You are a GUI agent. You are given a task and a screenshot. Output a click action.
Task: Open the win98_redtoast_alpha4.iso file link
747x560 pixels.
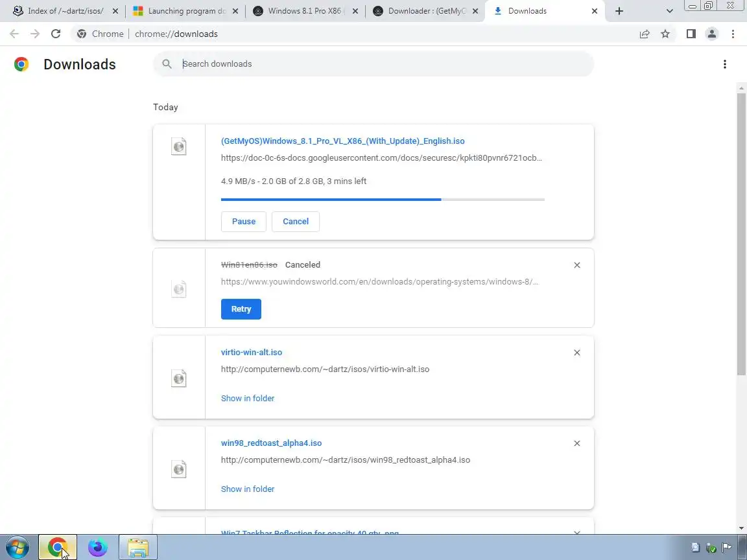271,443
